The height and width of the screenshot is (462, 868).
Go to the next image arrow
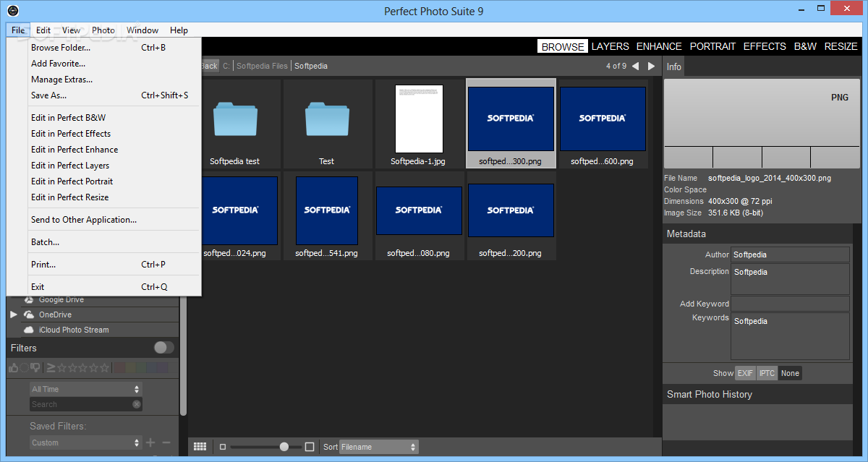[651, 66]
